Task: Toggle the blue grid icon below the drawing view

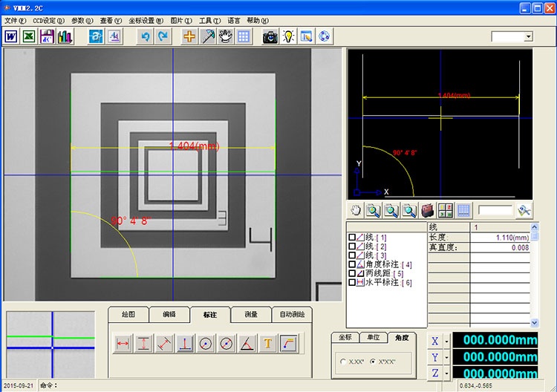Action: click(x=463, y=211)
